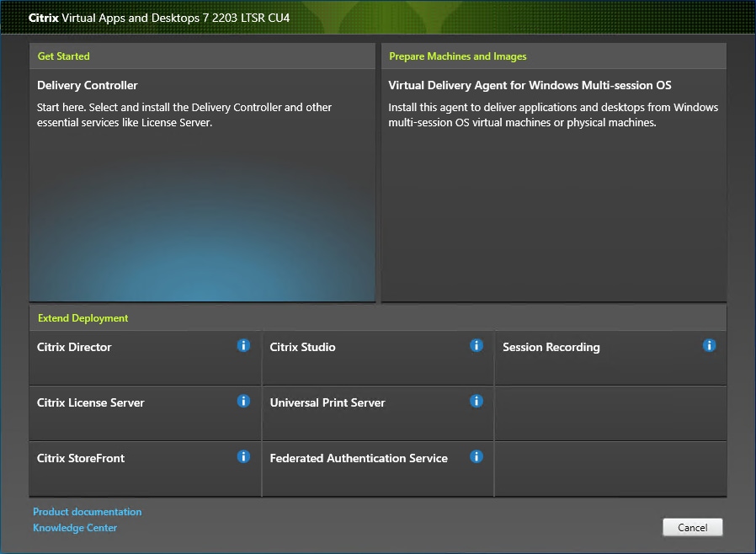Open info icon next to Citrix Director
The image size is (756, 554).
[243, 345]
